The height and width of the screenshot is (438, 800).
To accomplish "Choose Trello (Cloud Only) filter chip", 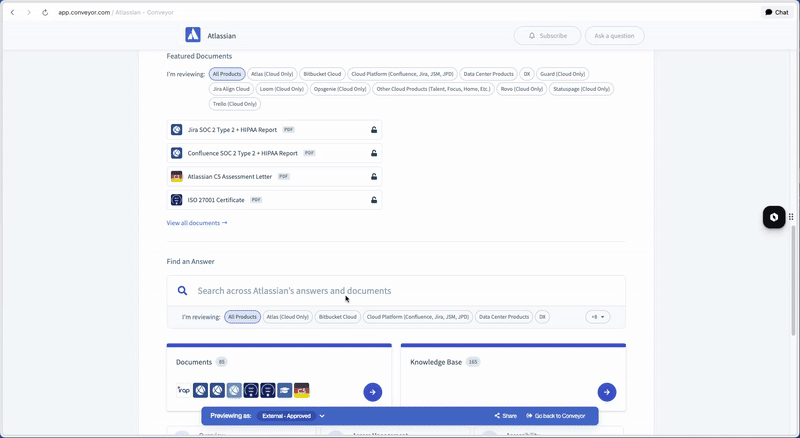I will pos(235,104).
